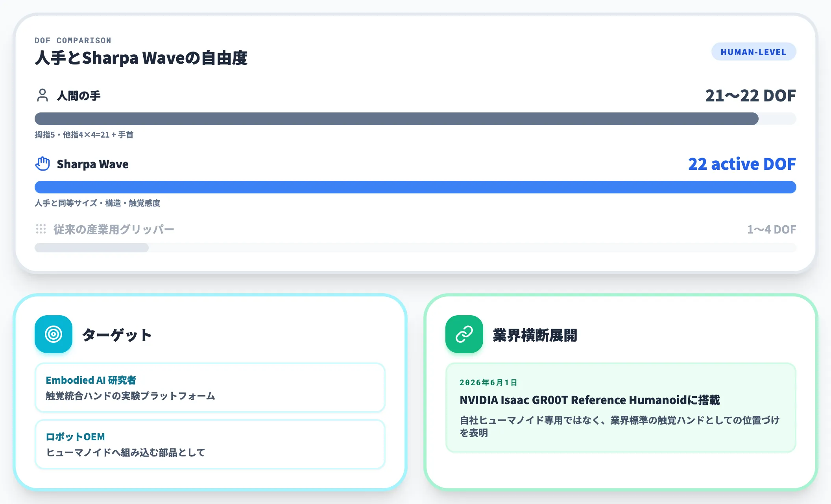
Task: Click the 22 active DOF value
Action: [742, 164]
